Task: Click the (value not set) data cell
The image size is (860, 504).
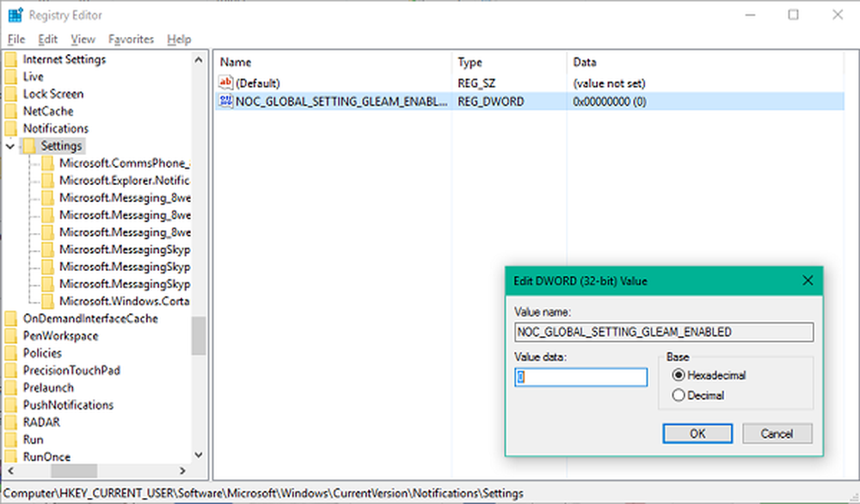Action: click(609, 83)
